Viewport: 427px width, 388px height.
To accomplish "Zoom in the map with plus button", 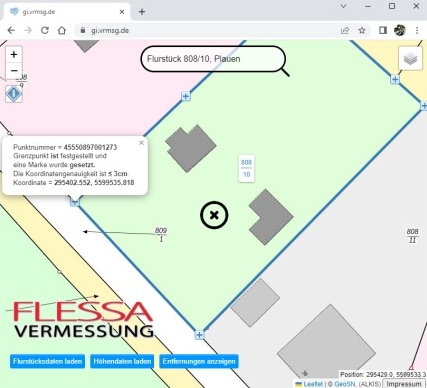I will [x=14, y=54].
